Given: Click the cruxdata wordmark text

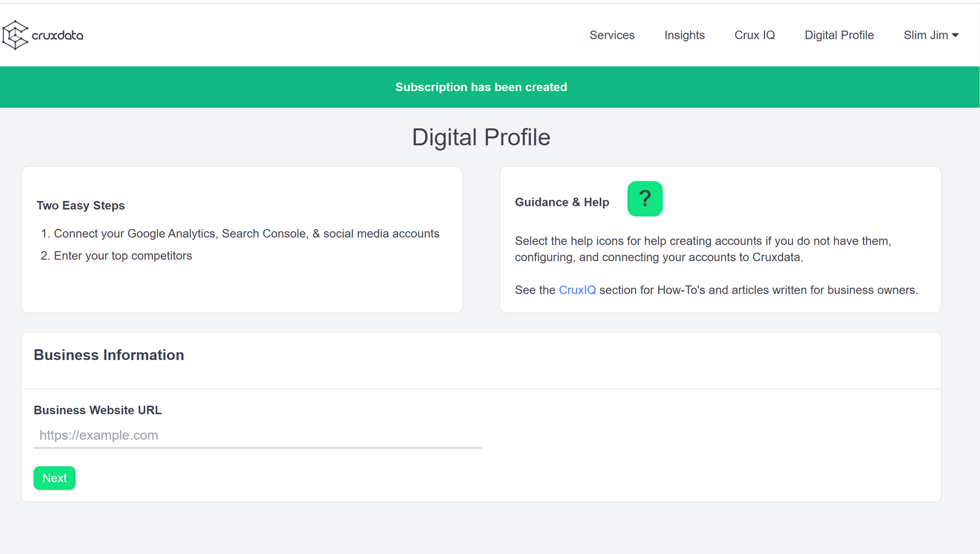Looking at the screenshot, I should click(58, 35).
